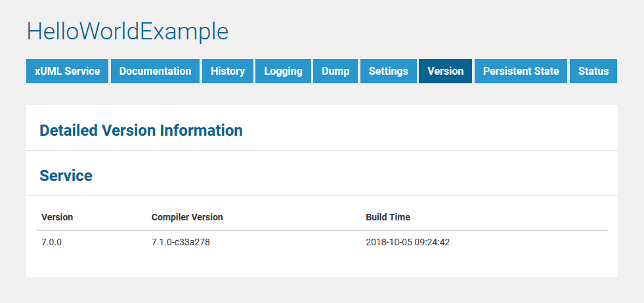Show the Persistent State tab

[x=521, y=71]
